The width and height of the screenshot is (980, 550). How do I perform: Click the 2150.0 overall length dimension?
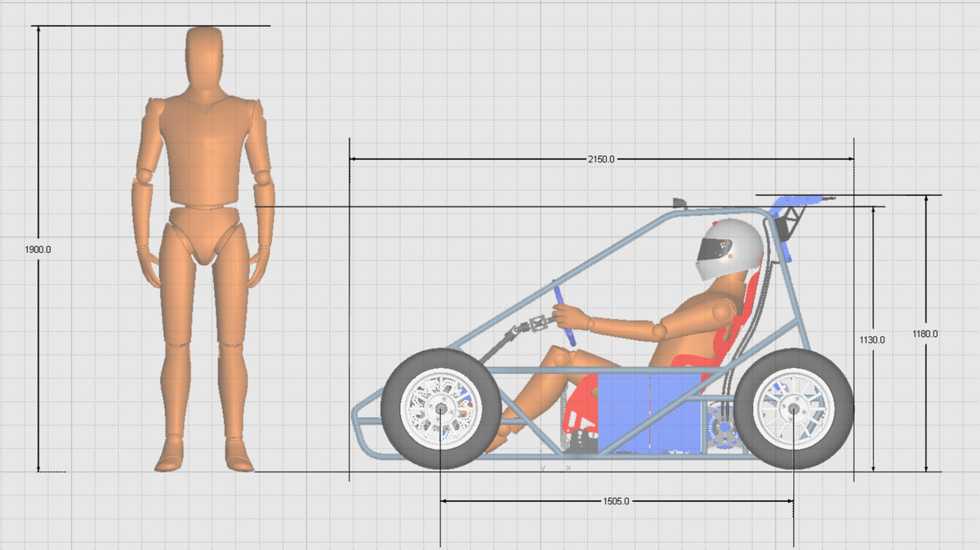coord(600,160)
